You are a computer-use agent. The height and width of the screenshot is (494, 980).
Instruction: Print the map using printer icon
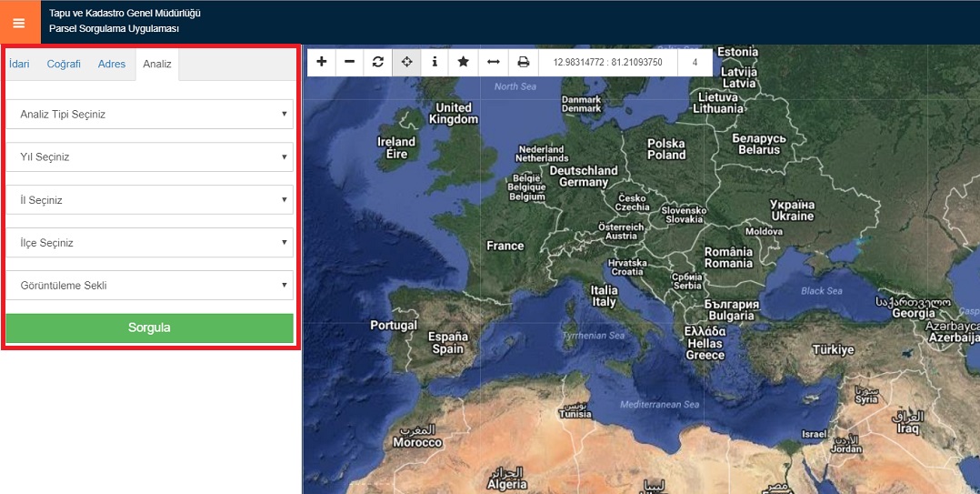click(523, 62)
